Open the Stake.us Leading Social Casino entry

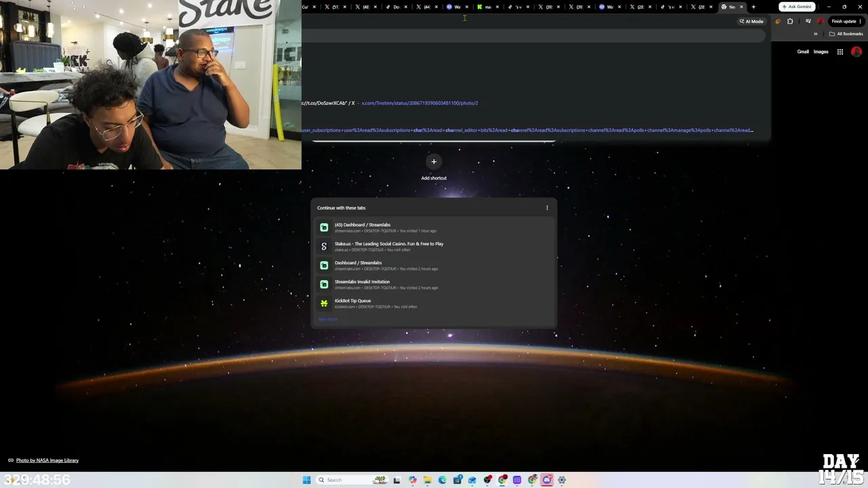pos(433,247)
